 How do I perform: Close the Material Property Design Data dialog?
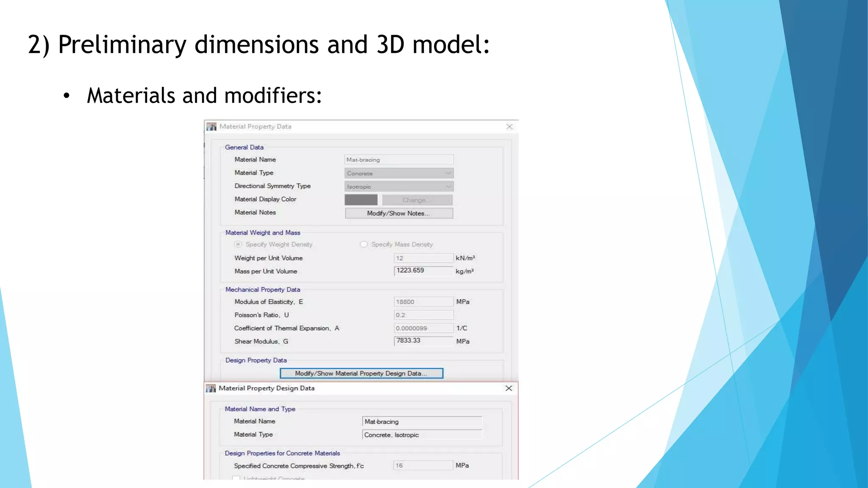[509, 388]
